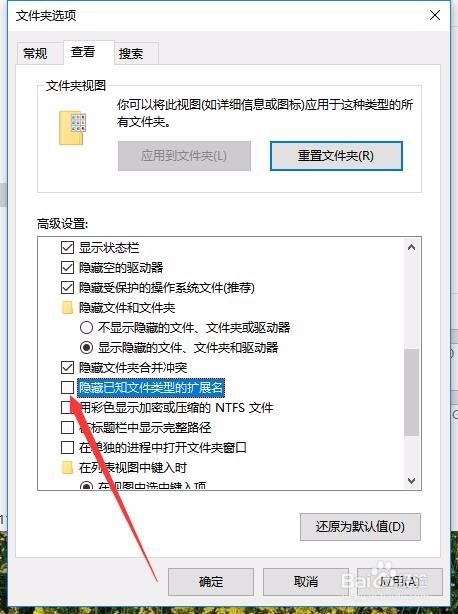
Task: Click 还原为默认值(D) button
Action: point(360,527)
